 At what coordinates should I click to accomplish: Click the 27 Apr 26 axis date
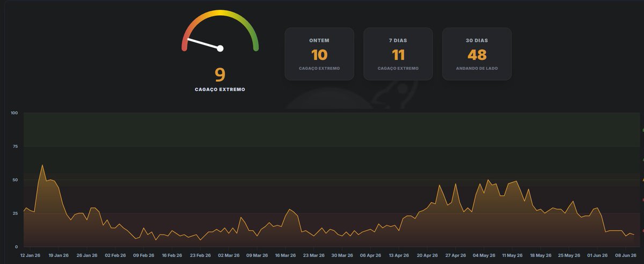(x=455, y=255)
